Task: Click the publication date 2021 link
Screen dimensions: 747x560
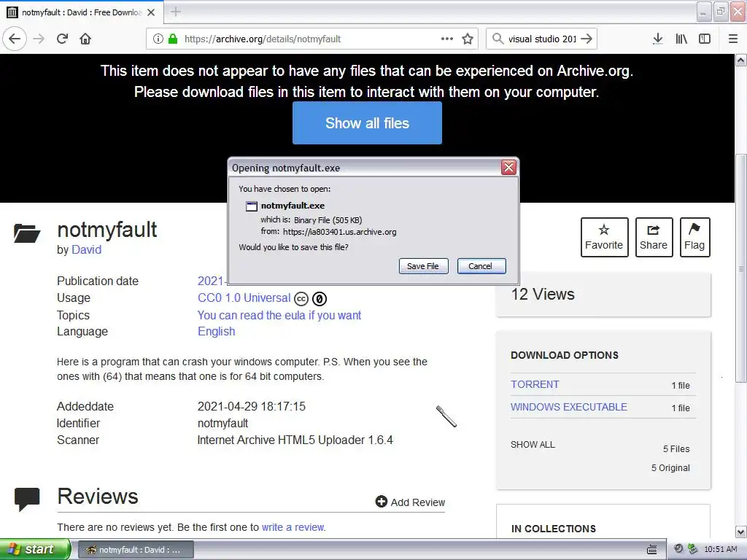Action: tap(212, 281)
